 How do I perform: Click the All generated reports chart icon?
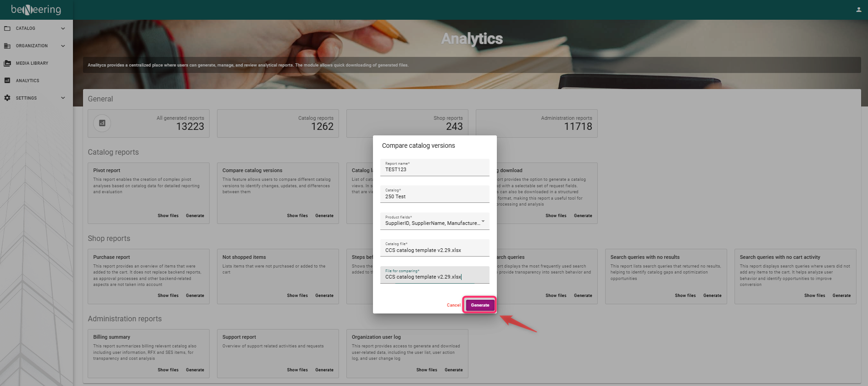click(x=102, y=123)
